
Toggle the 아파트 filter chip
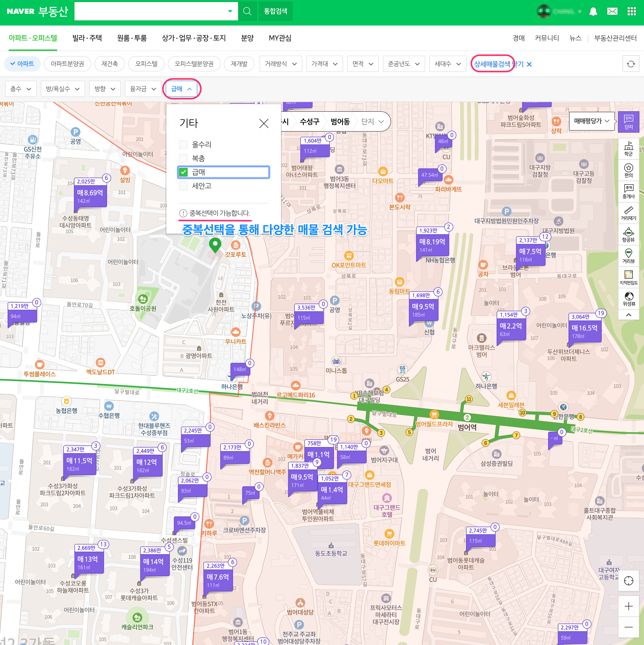pyautogui.click(x=22, y=64)
